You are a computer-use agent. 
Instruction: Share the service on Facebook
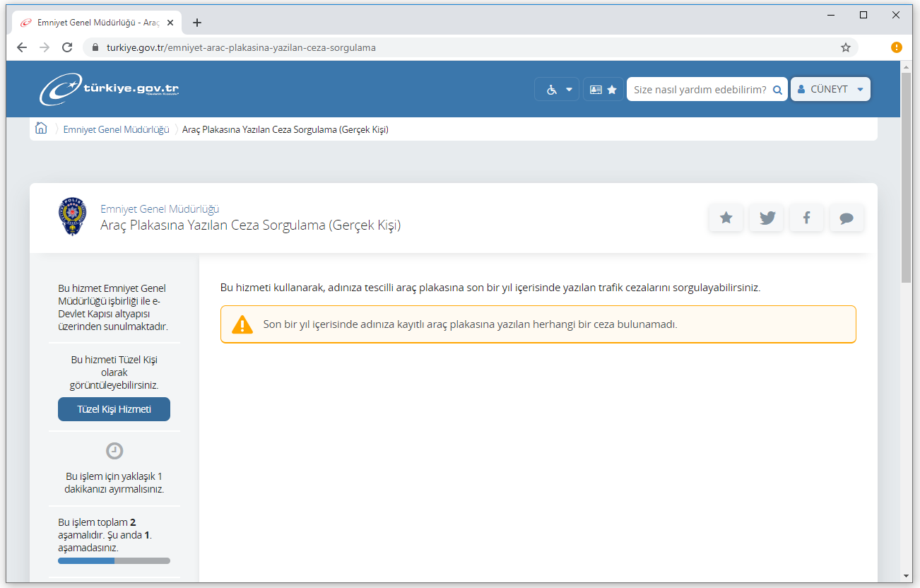point(806,218)
